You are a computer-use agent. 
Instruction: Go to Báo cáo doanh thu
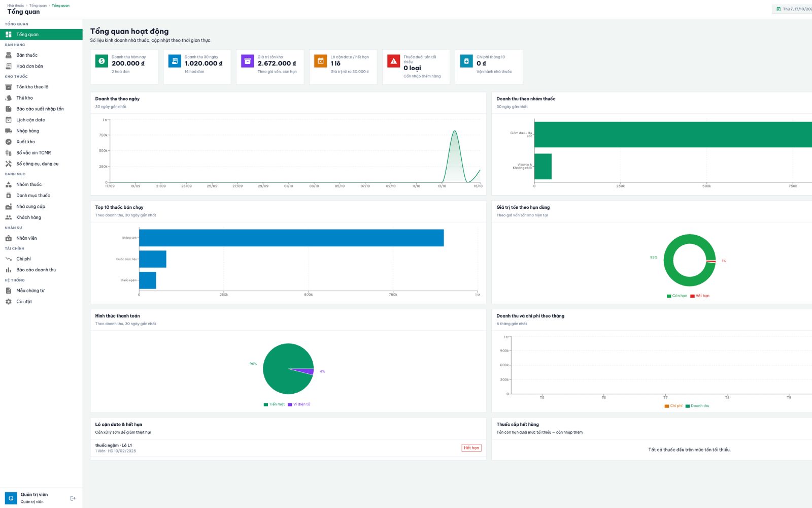[x=41, y=270]
